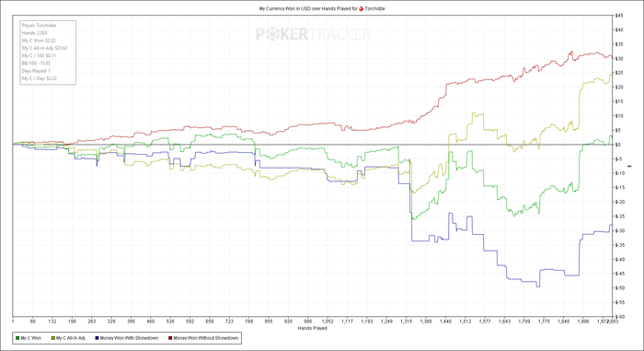Click 'Player: Torchidze' in the stats box
The height and width of the screenshot is (351, 644).
pyautogui.click(x=39, y=26)
